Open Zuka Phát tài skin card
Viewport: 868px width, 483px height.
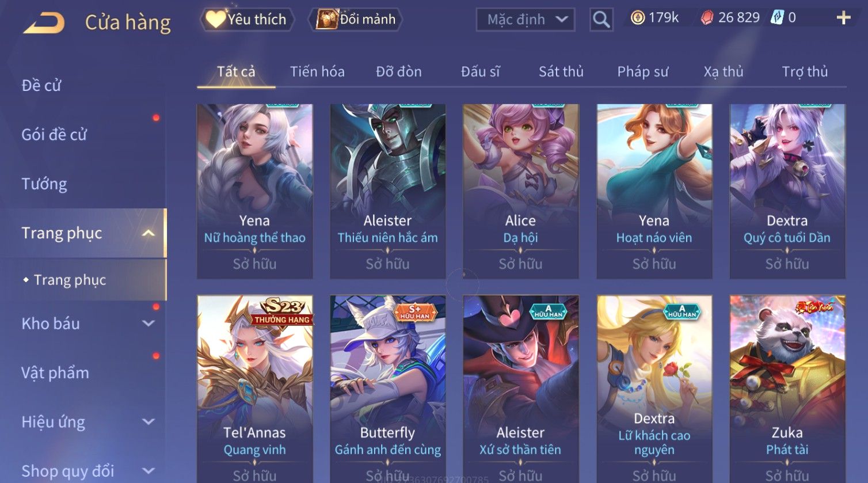coord(787,389)
